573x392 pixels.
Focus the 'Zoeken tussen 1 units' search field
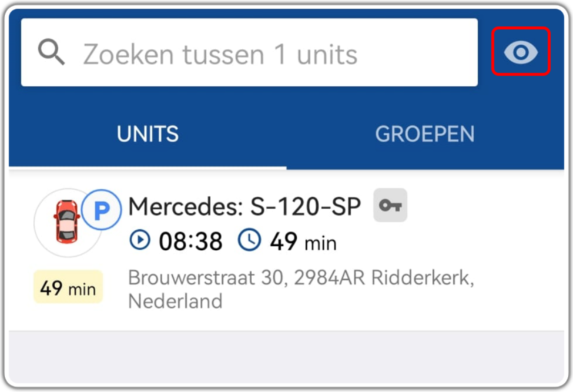tap(249, 53)
